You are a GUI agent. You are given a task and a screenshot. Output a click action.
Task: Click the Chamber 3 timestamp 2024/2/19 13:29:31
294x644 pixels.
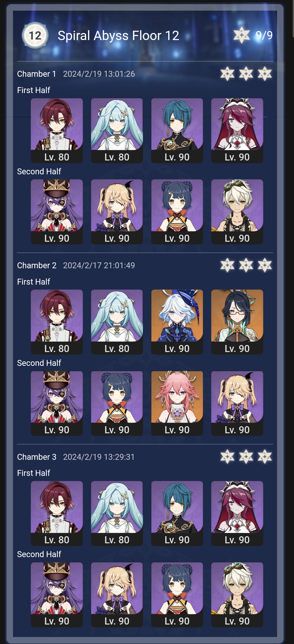click(x=99, y=457)
